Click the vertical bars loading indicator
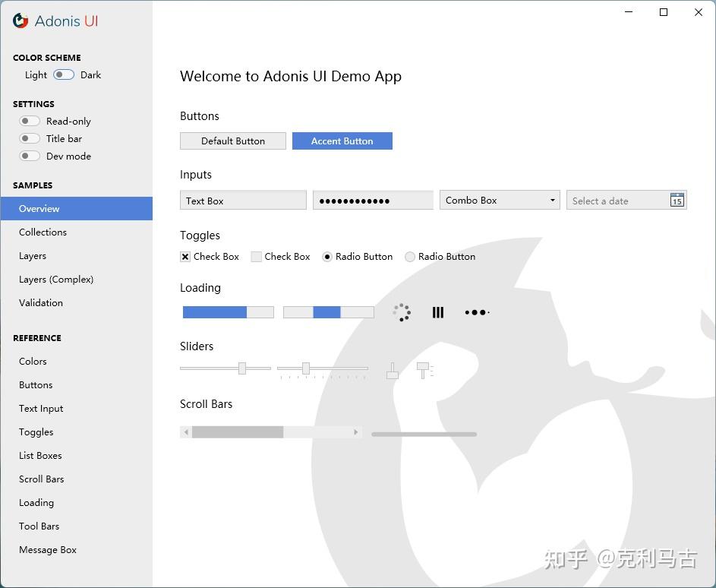Viewport: 716px width, 588px height. (438, 311)
